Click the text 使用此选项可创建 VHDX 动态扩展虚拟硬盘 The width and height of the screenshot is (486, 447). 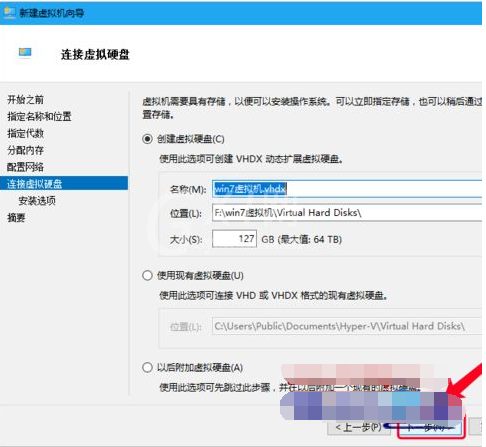tap(251, 159)
